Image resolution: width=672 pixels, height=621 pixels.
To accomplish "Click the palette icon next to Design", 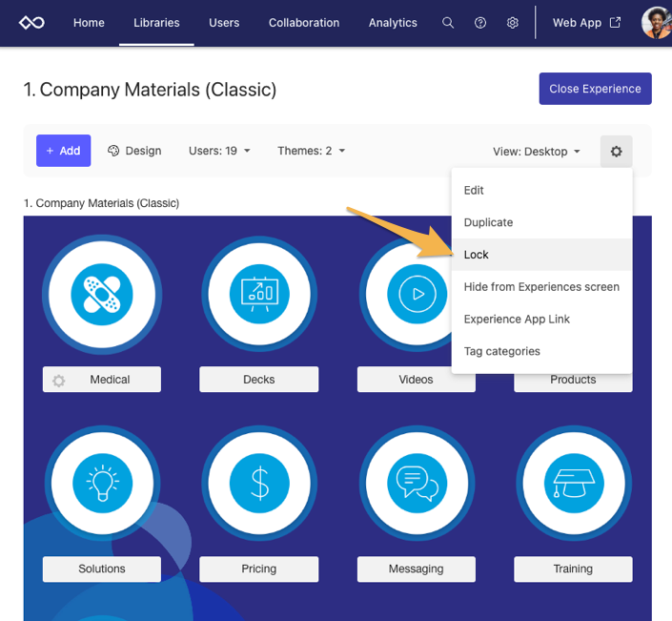I will pyautogui.click(x=113, y=151).
